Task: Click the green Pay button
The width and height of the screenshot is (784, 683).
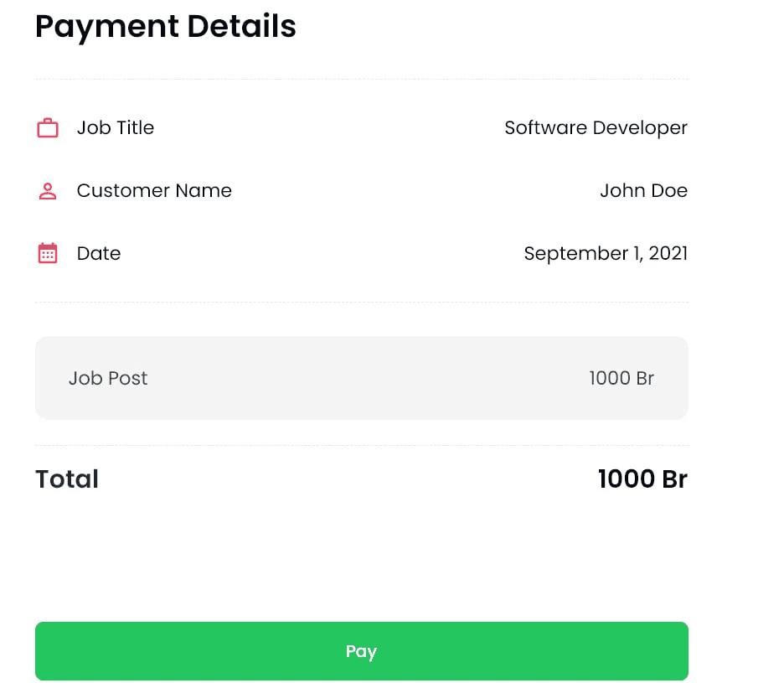Action: [362, 651]
